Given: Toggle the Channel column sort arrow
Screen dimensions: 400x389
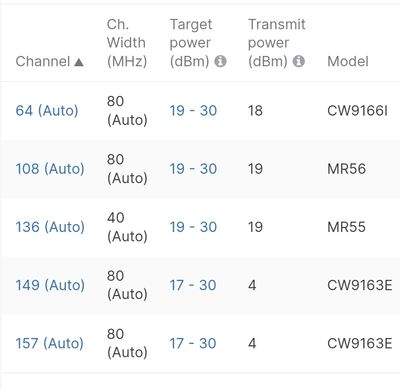Looking at the screenshot, I should pos(79,62).
